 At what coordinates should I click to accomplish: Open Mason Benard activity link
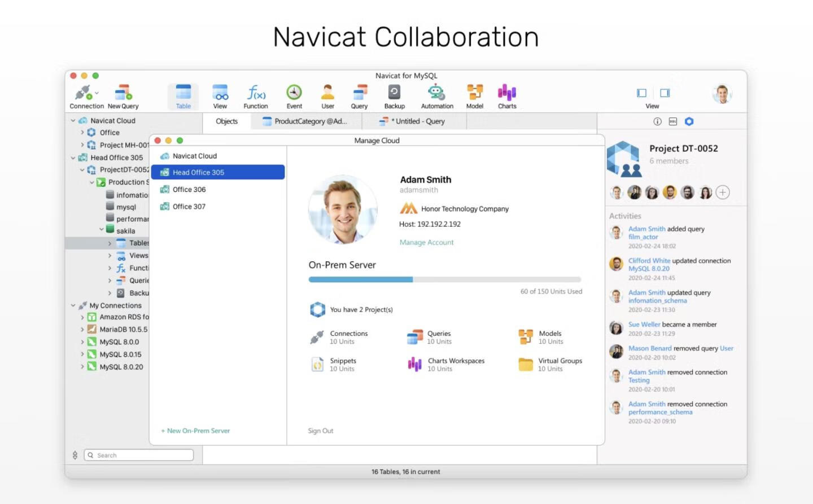650,348
